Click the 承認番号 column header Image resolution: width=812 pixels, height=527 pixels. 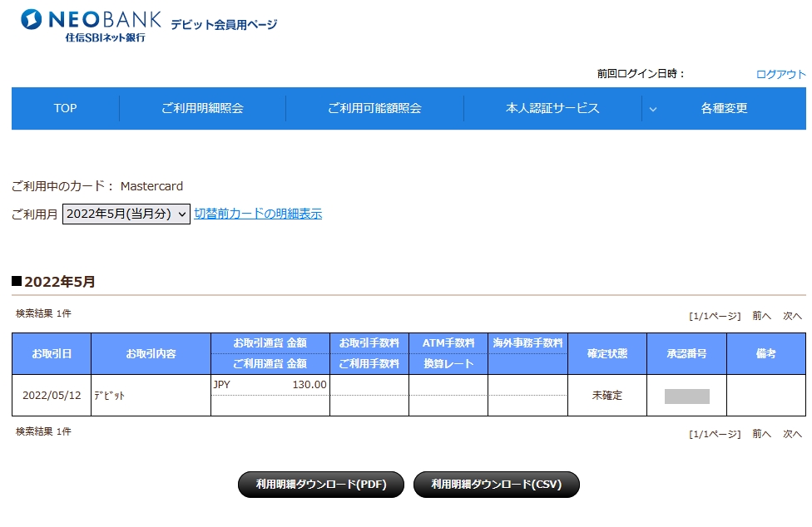686,354
